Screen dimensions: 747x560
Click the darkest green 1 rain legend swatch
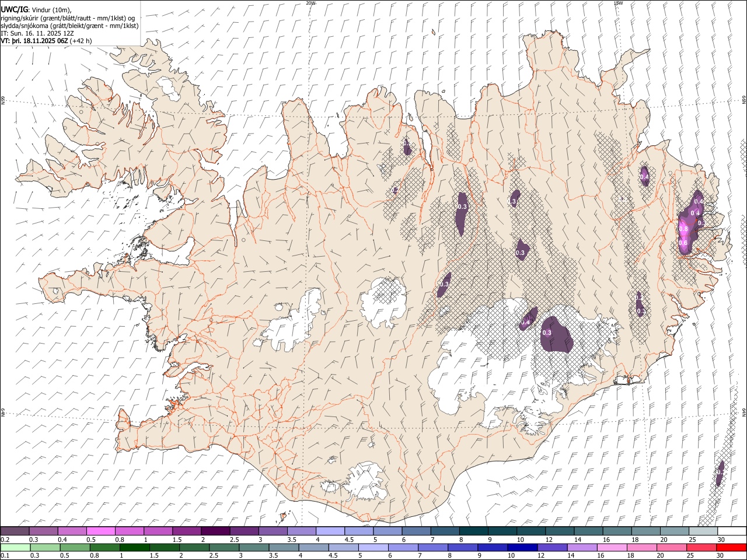coord(135,548)
